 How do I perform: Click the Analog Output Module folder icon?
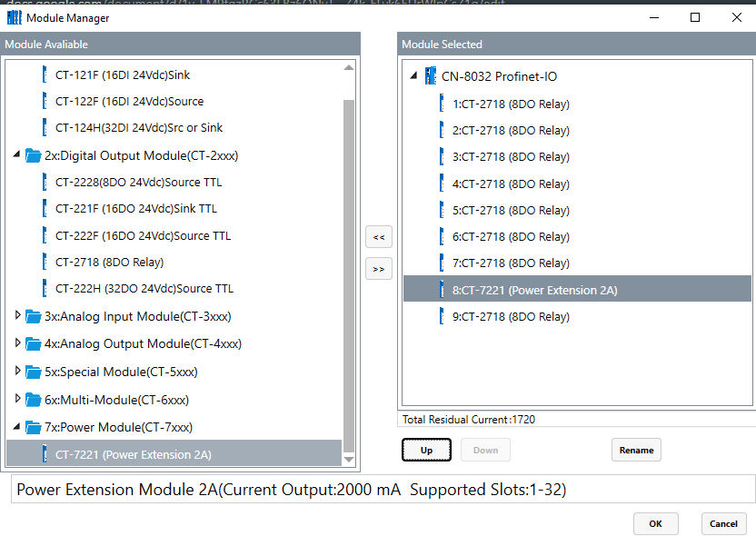34,344
